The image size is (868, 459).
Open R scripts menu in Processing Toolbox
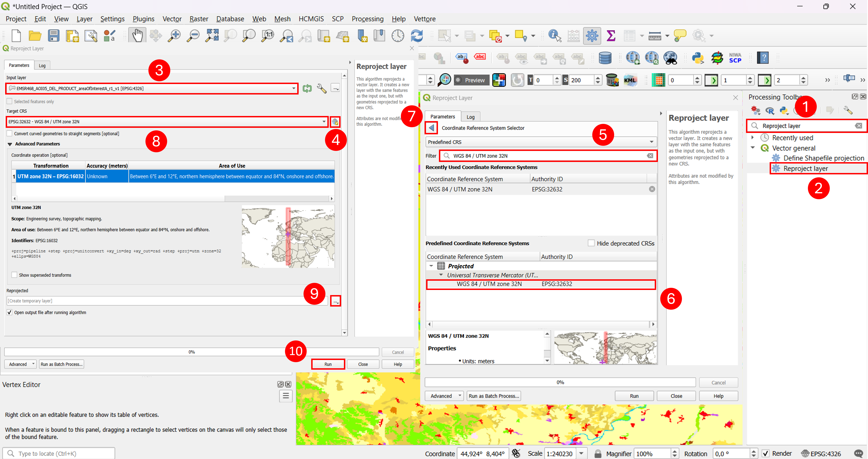click(770, 111)
